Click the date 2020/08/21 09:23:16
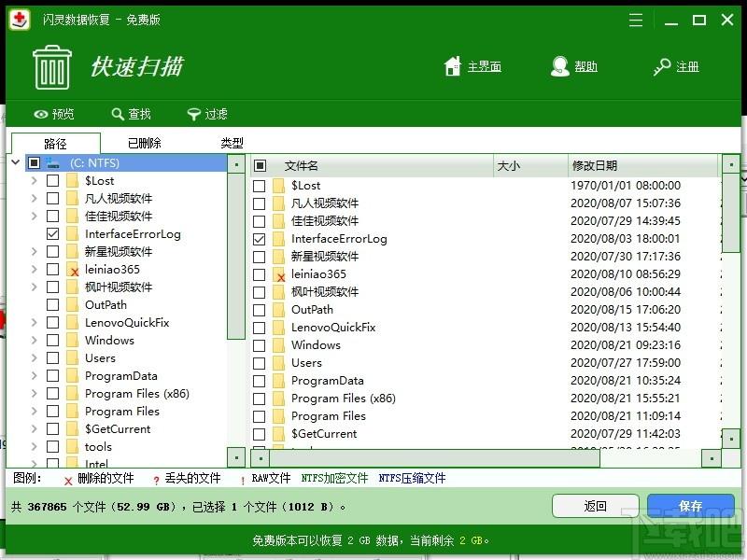The image size is (747, 560). point(626,345)
